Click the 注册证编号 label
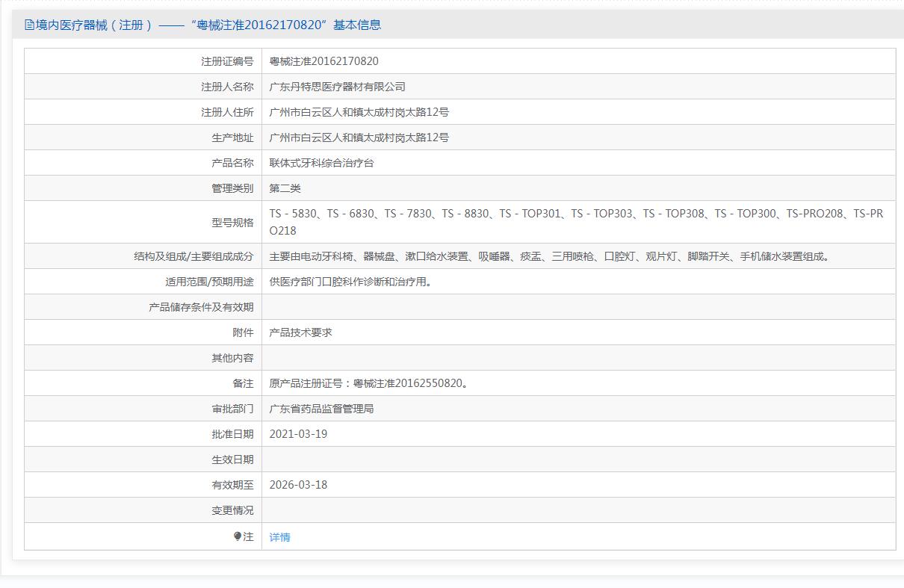904x588 pixels. point(227,61)
